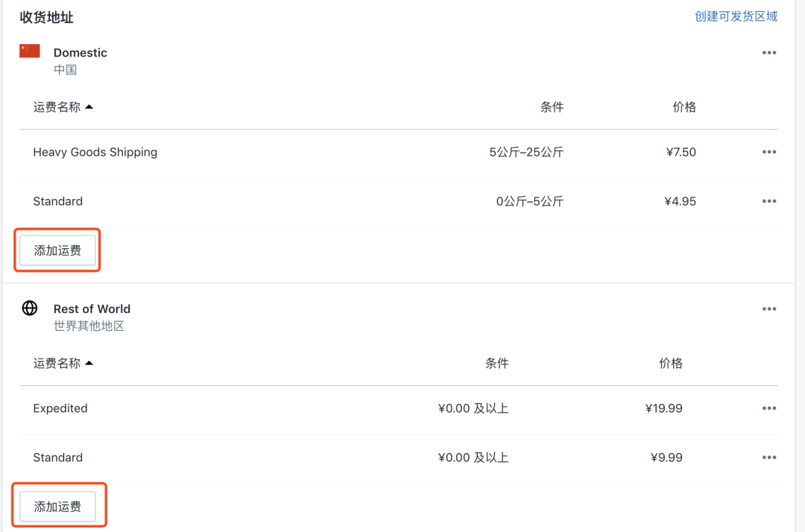
Task: Open more options for Domestic zone
Action: pyautogui.click(x=768, y=53)
